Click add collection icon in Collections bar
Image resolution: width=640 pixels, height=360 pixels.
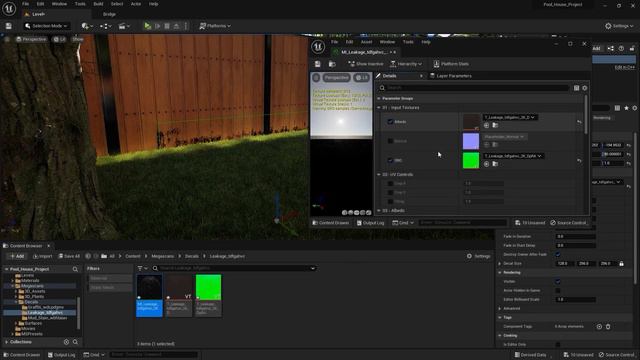click(x=66, y=342)
